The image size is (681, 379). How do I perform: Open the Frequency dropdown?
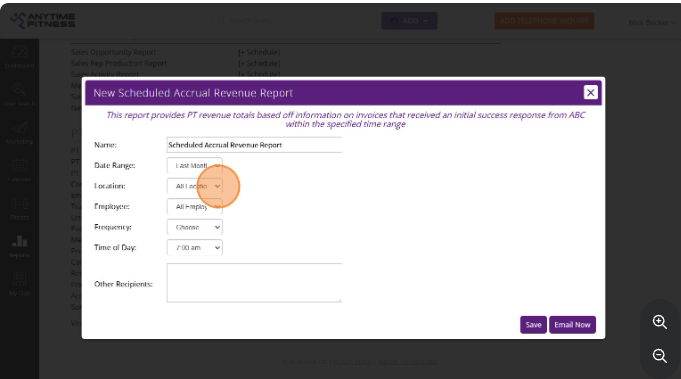pos(195,227)
